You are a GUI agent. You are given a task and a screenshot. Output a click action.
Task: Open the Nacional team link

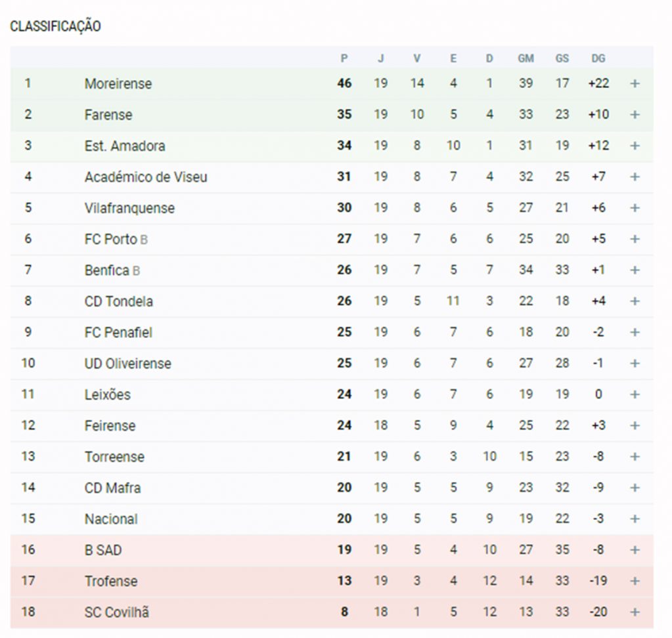coord(111,519)
